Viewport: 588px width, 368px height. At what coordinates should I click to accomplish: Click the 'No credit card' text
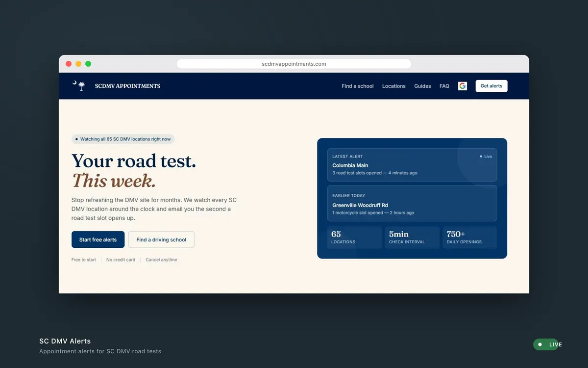(121, 260)
